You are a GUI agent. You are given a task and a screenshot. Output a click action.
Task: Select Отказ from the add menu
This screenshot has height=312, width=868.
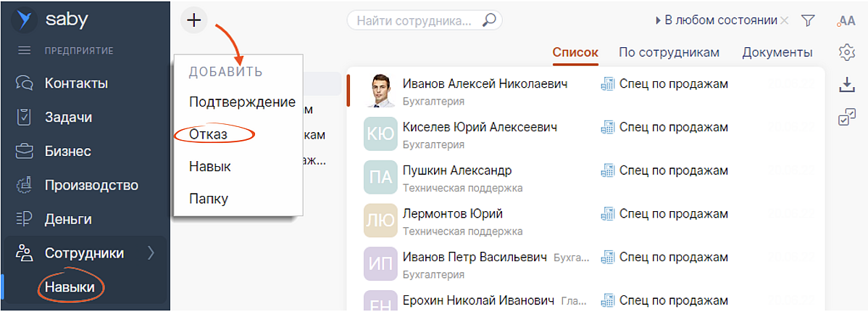[x=208, y=134]
